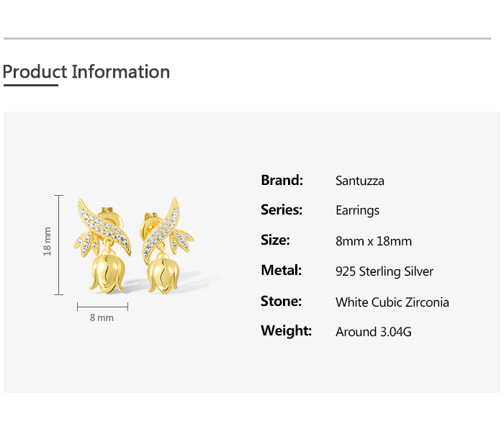Select the Brand: label
The height and width of the screenshot is (429, 504).
[x=282, y=180]
